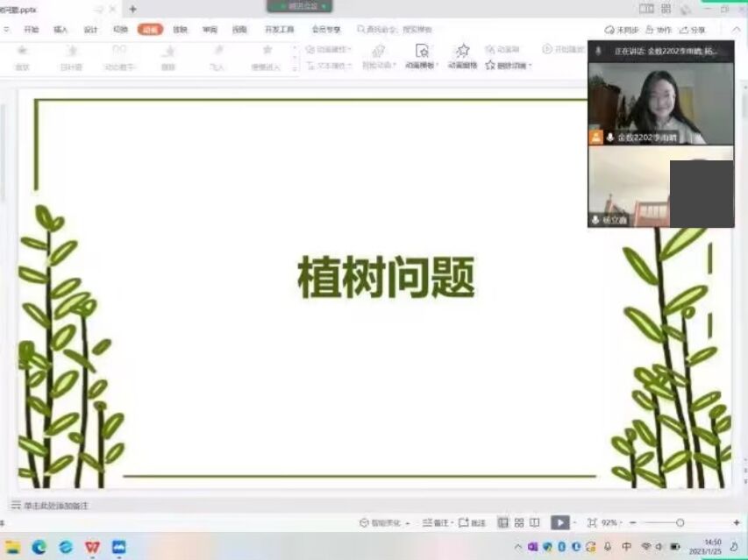Open the zoom percentage 92% dropdown
Image resolution: width=748 pixels, height=560 pixels.
[611, 523]
